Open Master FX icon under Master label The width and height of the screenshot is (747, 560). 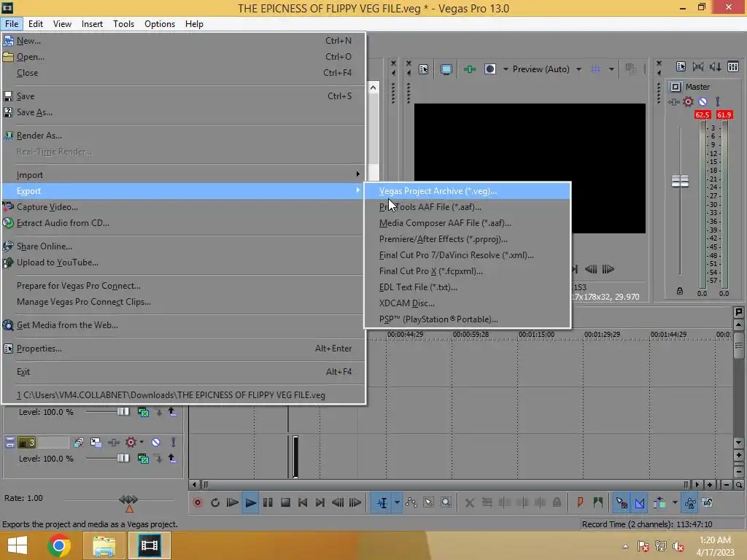pos(673,102)
